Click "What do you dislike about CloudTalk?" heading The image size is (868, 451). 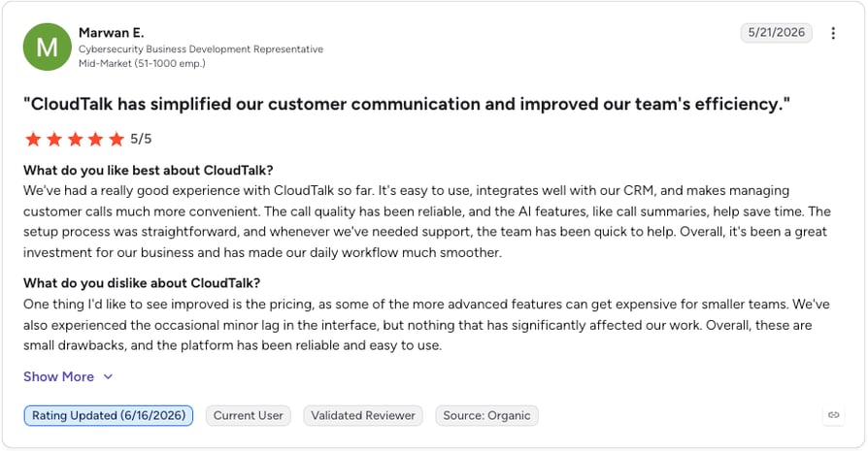(142, 283)
